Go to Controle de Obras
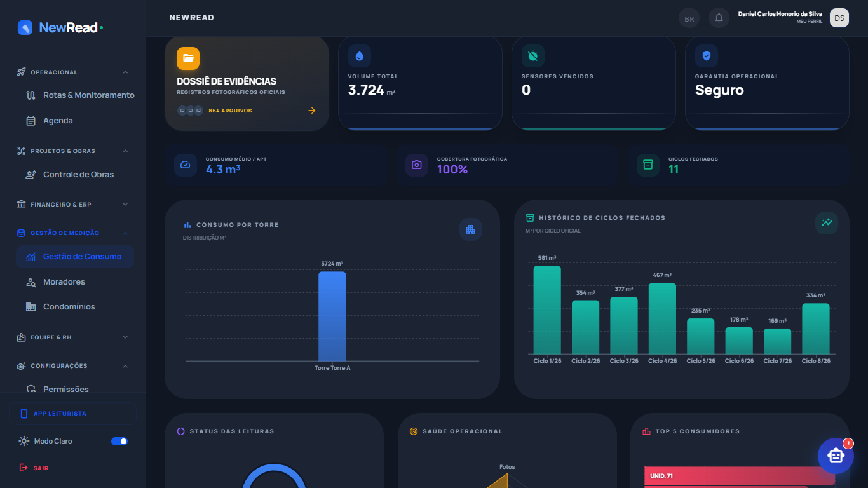Image resolution: width=868 pixels, height=488 pixels. click(x=75, y=175)
